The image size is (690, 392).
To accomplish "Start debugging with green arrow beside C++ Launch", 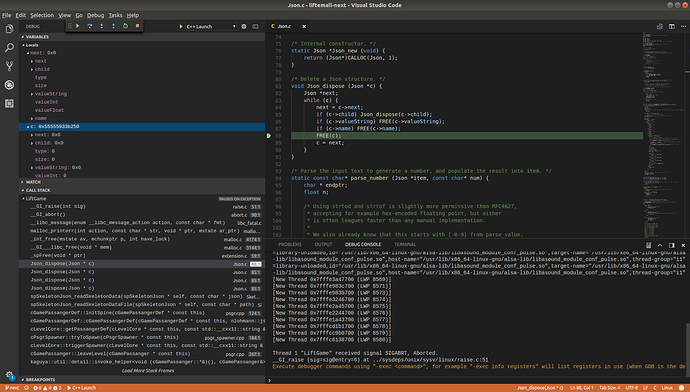I will 181,26.
